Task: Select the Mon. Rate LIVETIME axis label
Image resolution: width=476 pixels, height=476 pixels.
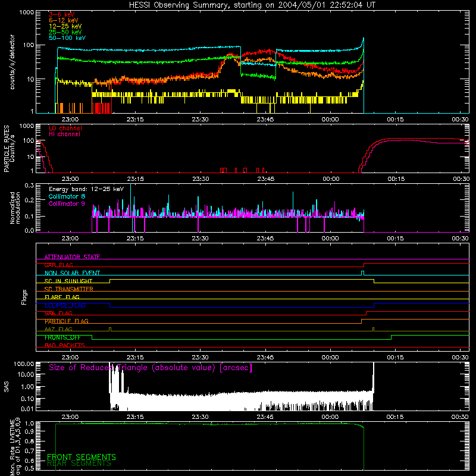Action: point(15,446)
